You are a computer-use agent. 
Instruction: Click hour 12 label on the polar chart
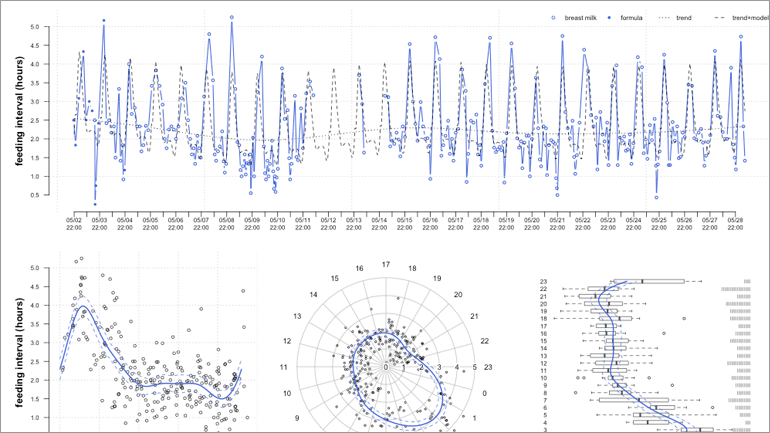coord(289,342)
